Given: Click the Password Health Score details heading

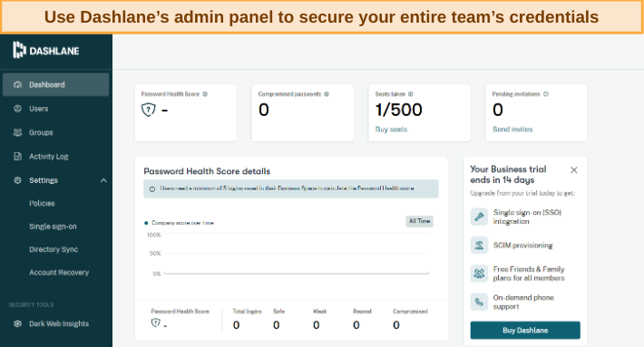Looking at the screenshot, I should [x=207, y=171].
